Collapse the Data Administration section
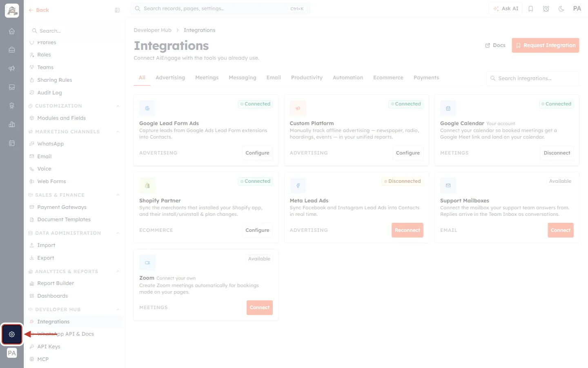Screen dimensions: 588x368 coord(118,233)
